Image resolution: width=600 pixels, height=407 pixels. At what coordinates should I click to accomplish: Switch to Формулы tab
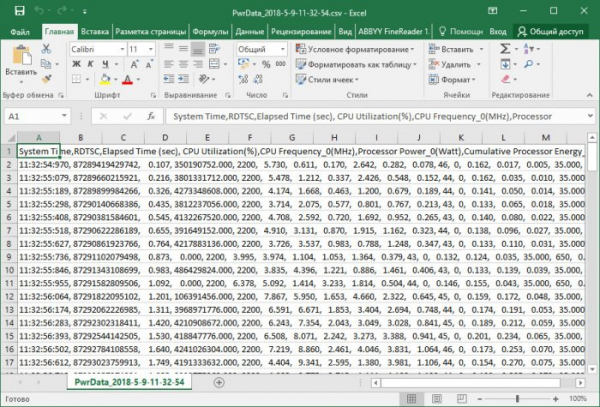tap(210, 31)
